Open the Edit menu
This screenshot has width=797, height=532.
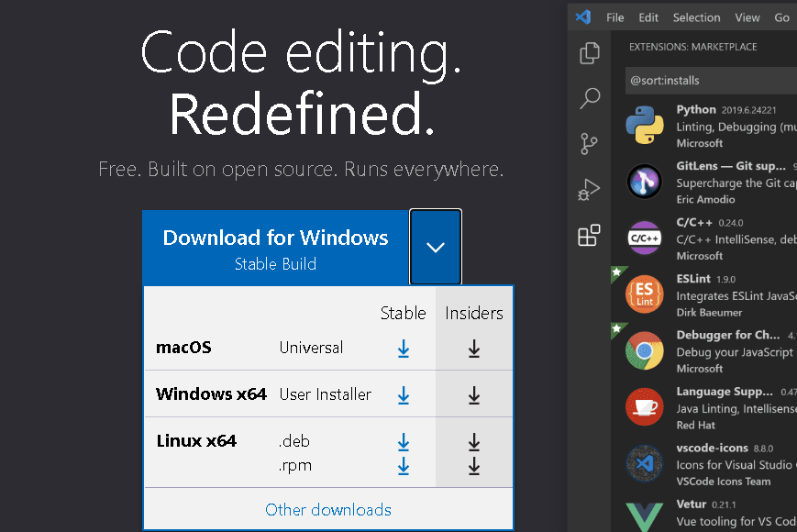coord(648,17)
